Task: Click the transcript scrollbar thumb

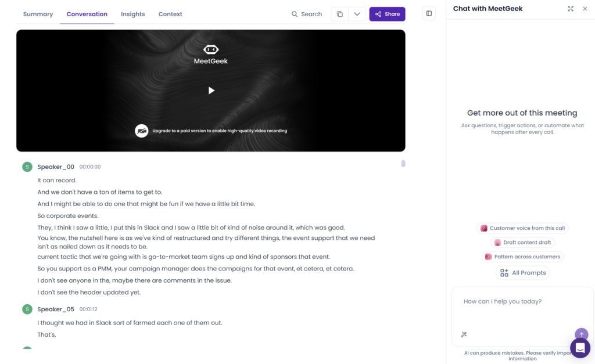Action: point(403,163)
